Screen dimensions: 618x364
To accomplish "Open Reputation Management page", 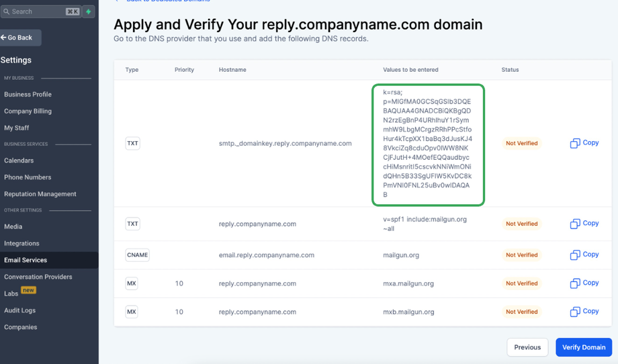I will pyautogui.click(x=40, y=194).
